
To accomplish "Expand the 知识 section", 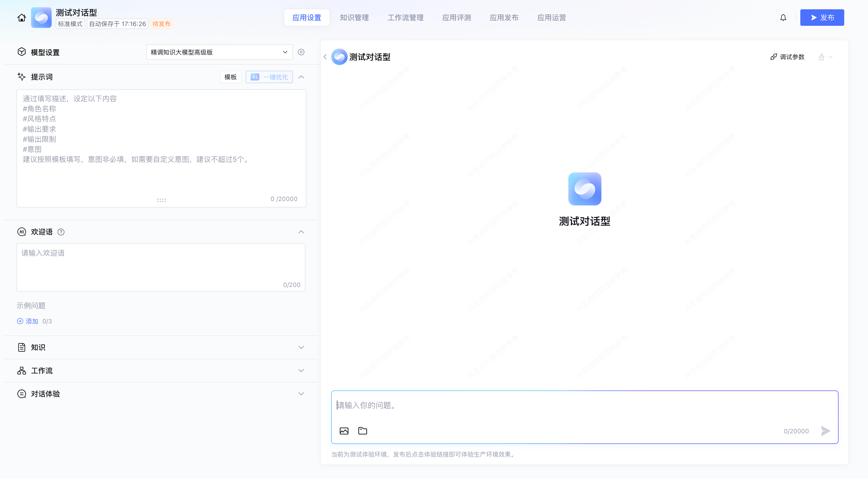I will click(x=301, y=347).
